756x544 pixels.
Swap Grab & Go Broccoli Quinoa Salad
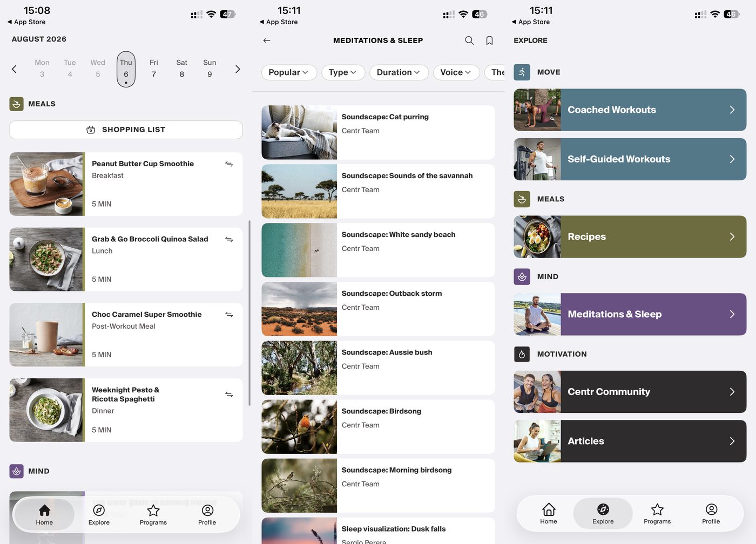coord(229,239)
